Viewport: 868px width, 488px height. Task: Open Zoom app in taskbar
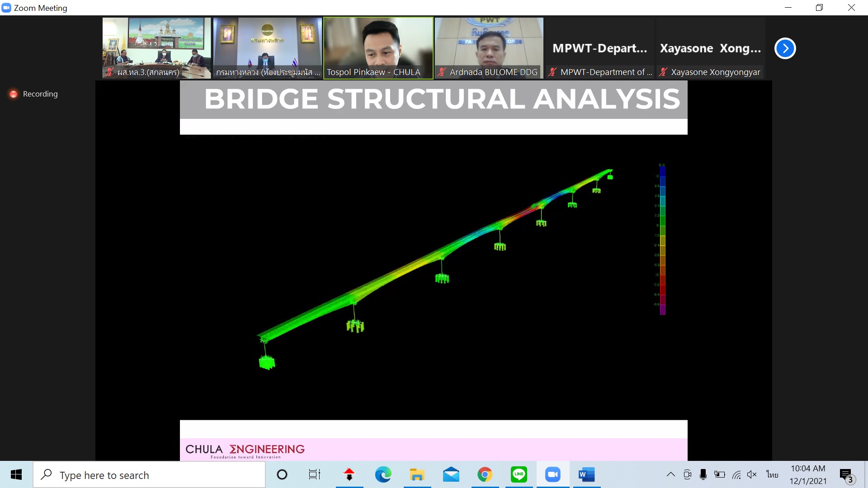pos(552,474)
